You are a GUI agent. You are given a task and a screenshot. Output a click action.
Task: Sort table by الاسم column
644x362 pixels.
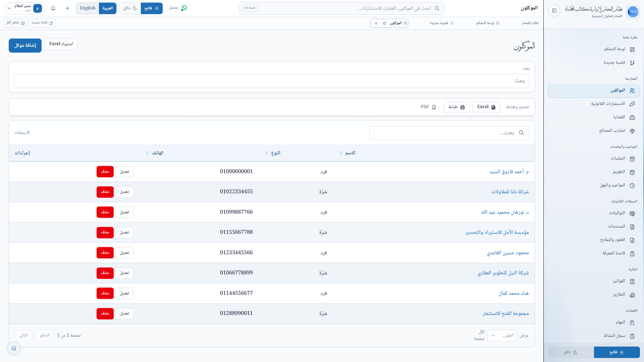point(347,153)
